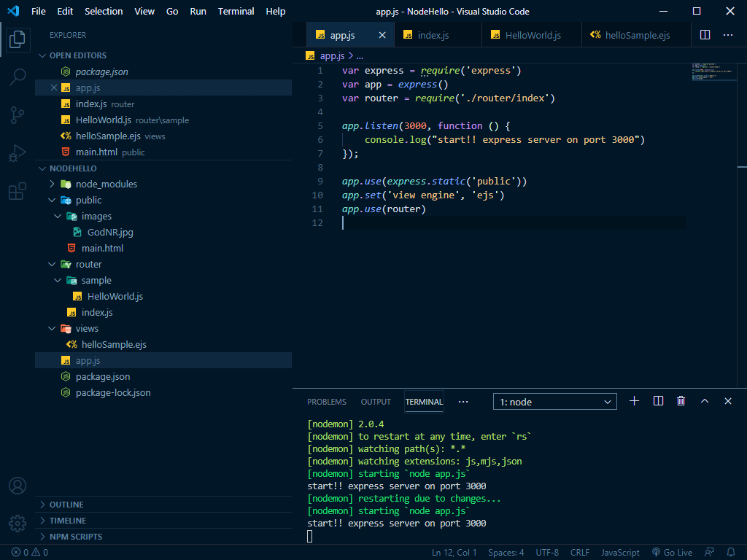Collapse the router folder
The image size is (747, 560).
click(52, 264)
